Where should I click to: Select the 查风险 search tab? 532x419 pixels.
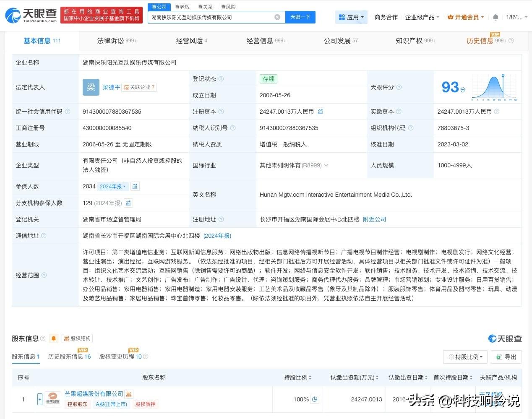pos(228,7)
